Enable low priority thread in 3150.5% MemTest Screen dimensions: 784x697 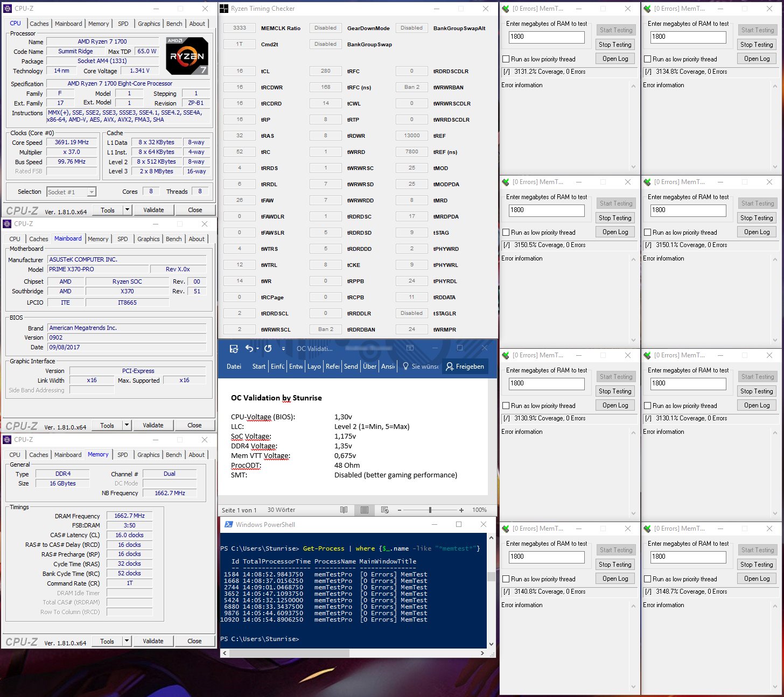(x=506, y=233)
